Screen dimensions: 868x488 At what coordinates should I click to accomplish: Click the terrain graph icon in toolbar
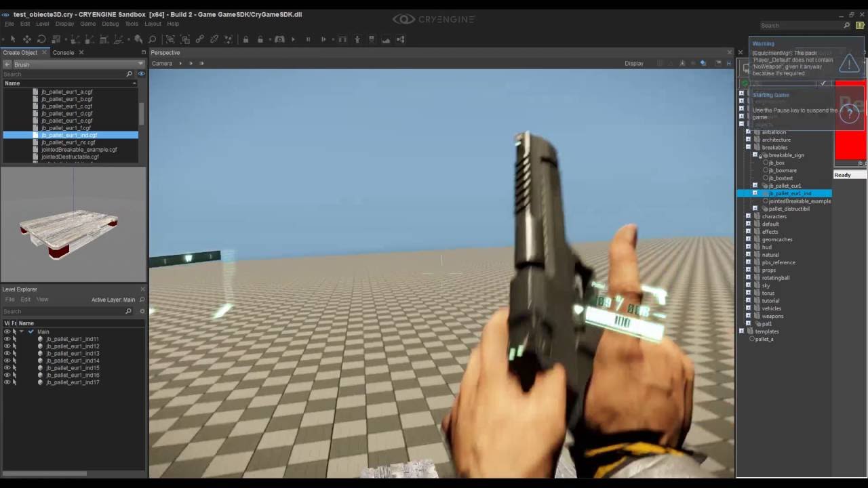tap(386, 39)
